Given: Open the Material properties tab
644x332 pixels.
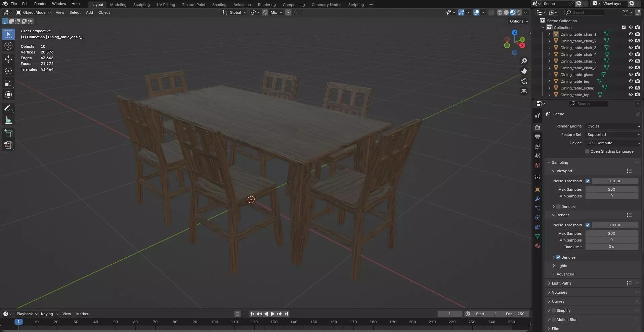Looking at the screenshot, I should (538, 246).
